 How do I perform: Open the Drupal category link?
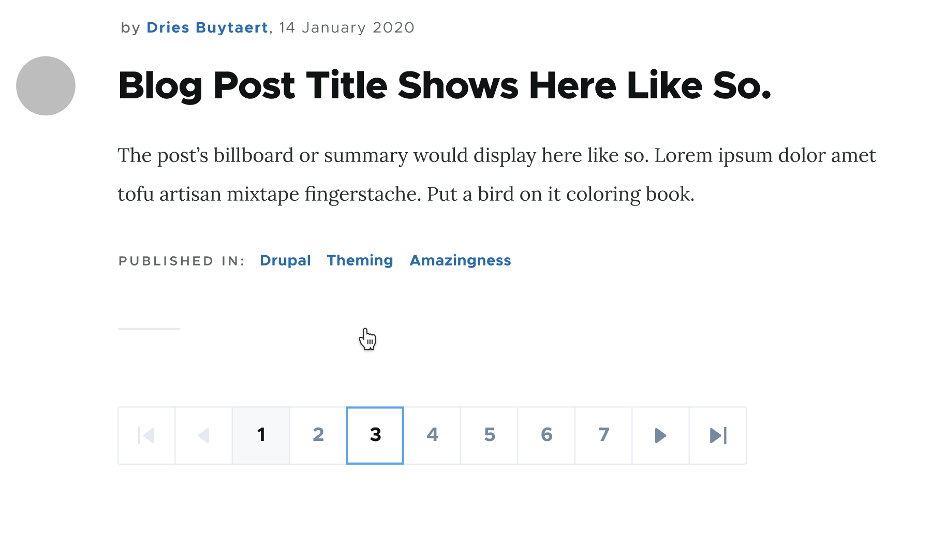click(x=285, y=260)
